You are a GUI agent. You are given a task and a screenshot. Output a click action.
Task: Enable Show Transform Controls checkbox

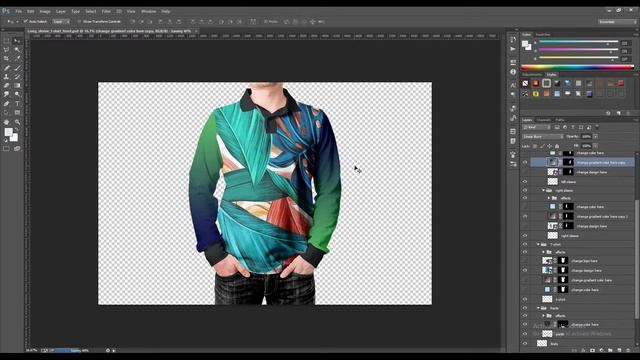(79, 22)
